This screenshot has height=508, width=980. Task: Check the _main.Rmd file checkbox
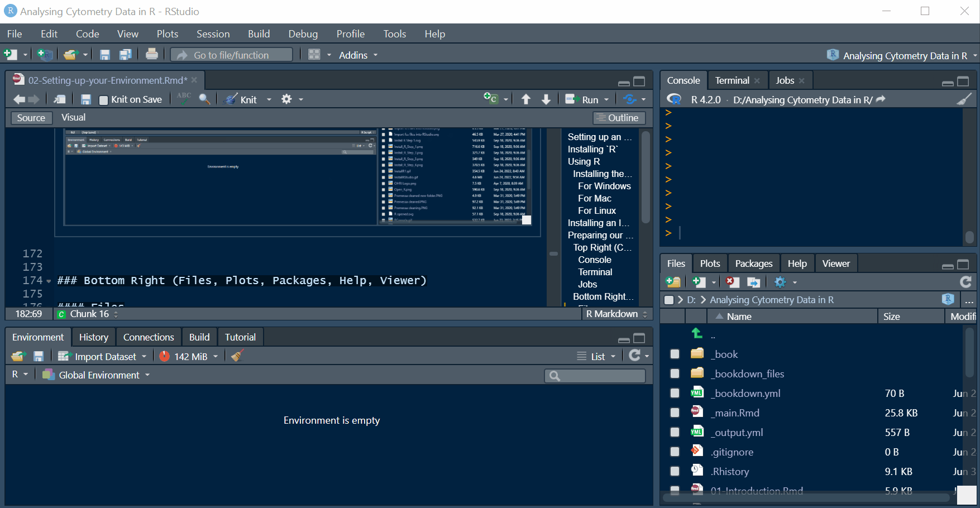tap(675, 413)
